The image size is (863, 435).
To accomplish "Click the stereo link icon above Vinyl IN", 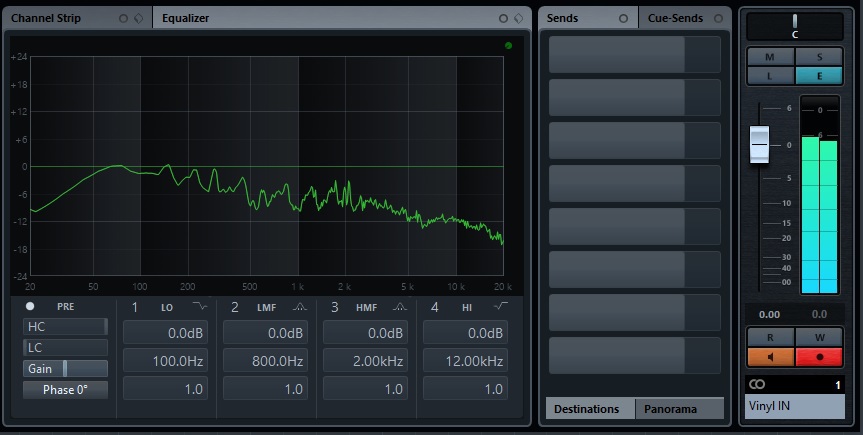I will click(757, 384).
